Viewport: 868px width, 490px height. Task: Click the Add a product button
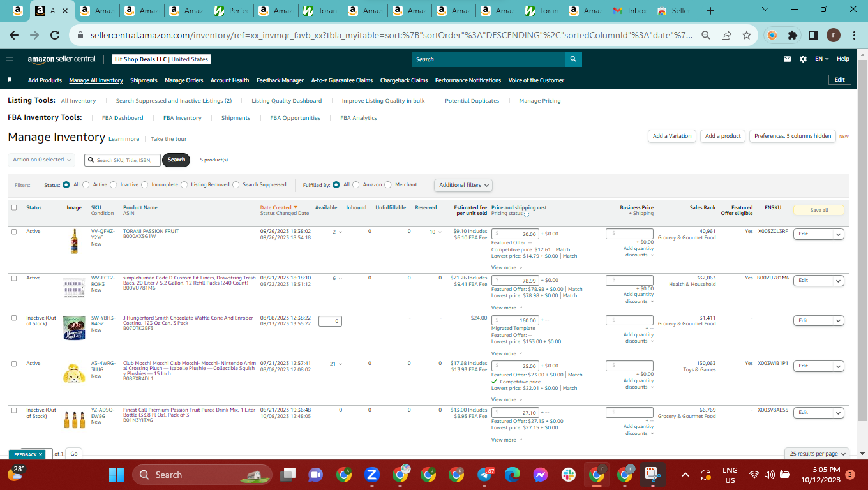tap(723, 136)
